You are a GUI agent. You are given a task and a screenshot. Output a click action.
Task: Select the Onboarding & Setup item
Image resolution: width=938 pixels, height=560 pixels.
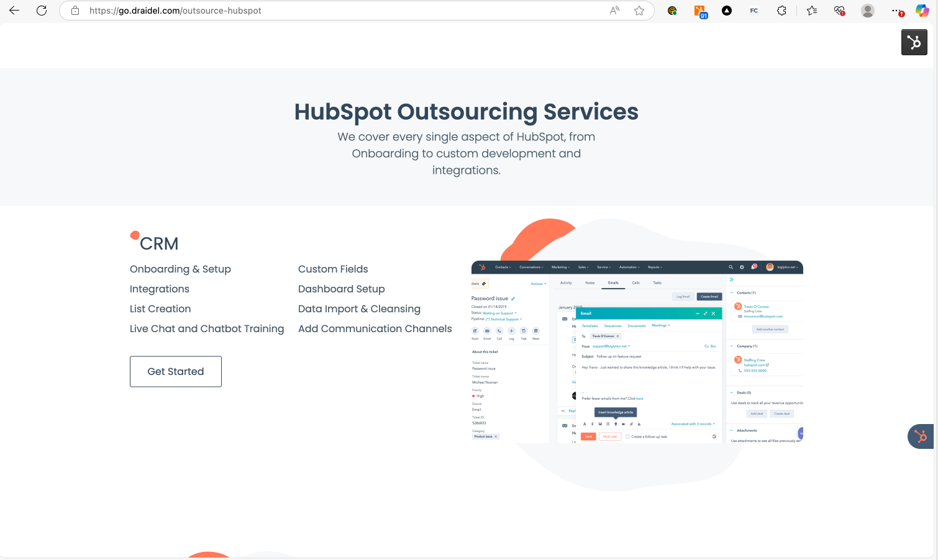coord(180,269)
